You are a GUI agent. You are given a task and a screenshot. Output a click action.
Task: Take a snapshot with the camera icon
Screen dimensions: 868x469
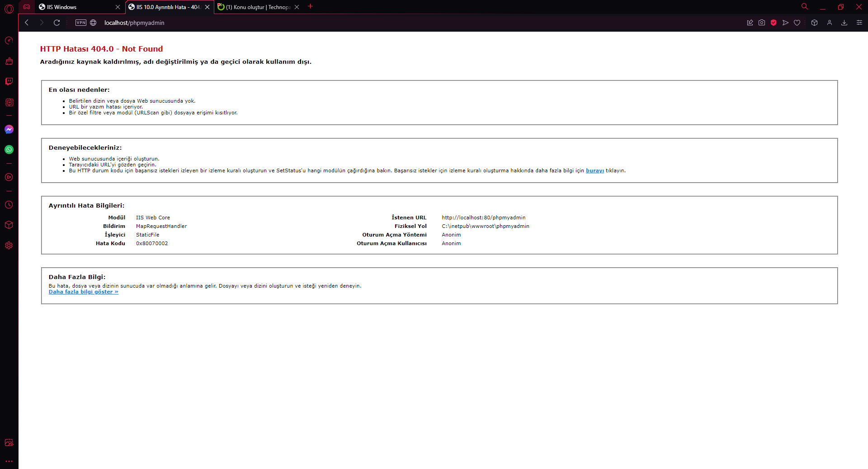[x=762, y=23]
